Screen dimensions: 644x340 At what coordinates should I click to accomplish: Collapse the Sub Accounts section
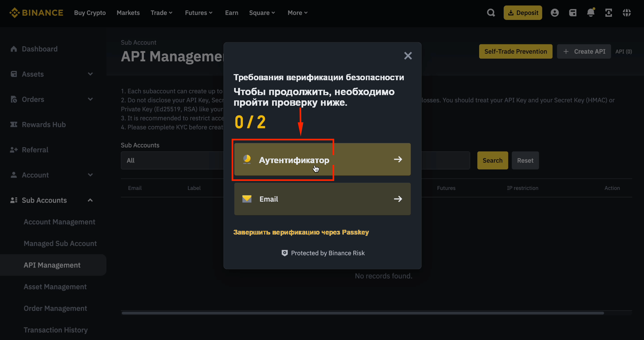click(90, 200)
